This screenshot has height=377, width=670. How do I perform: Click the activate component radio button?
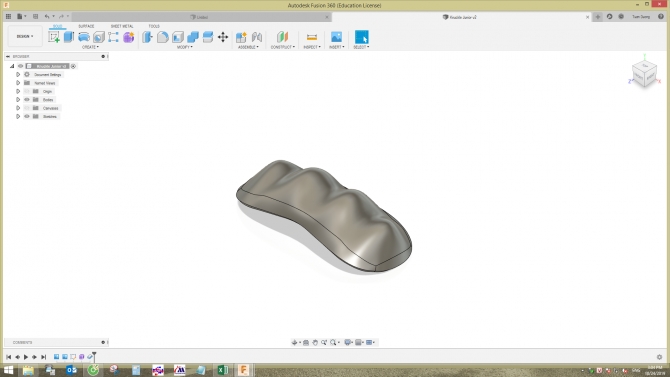pos(73,66)
